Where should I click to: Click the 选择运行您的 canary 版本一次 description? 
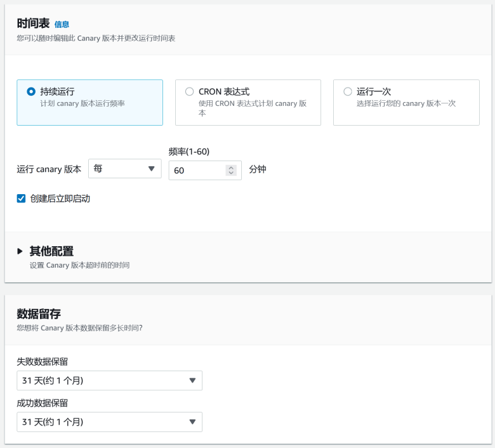coord(406,103)
